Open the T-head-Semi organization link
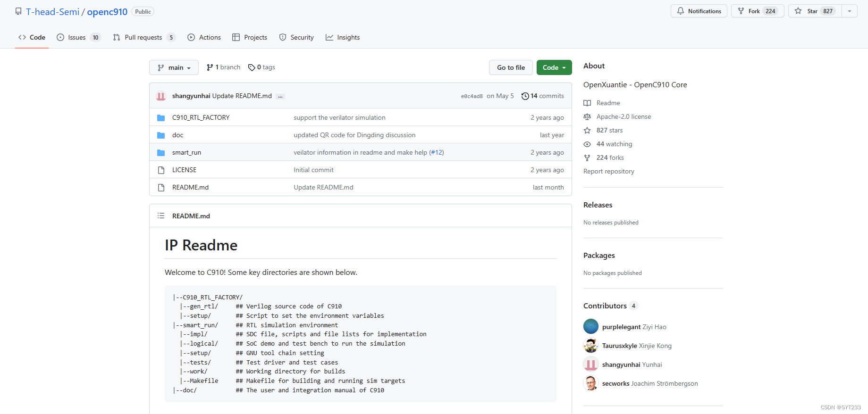868x414 pixels. point(52,12)
